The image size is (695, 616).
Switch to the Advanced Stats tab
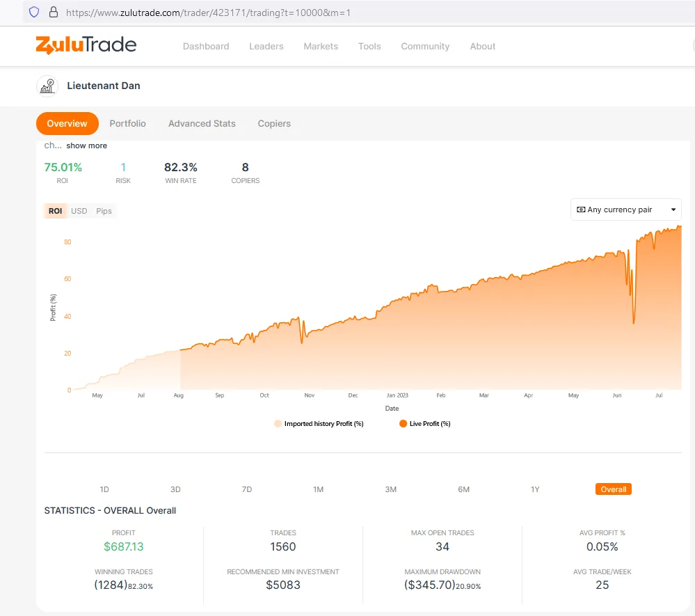pyautogui.click(x=202, y=124)
